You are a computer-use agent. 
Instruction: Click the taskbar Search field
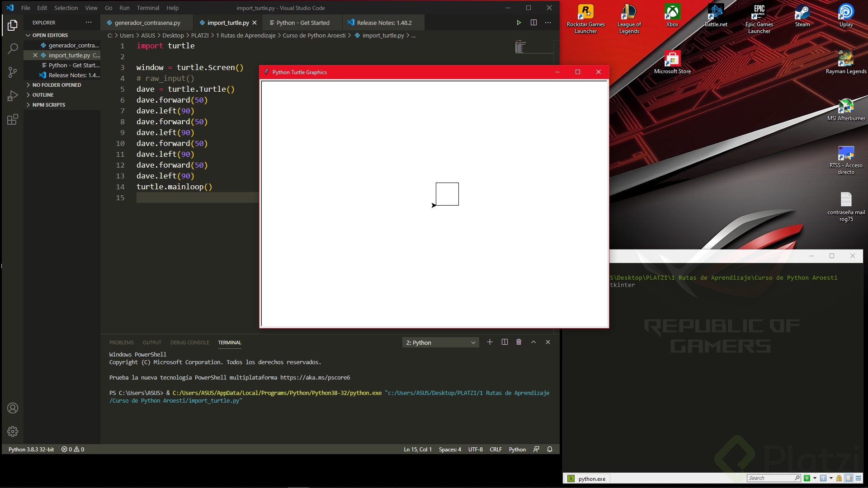pos(773,478)
